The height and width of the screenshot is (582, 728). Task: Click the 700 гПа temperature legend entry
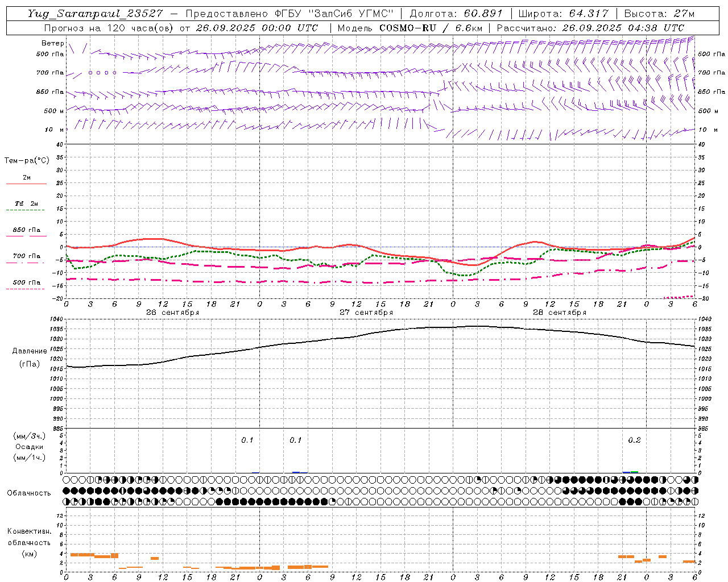point(26,258)
